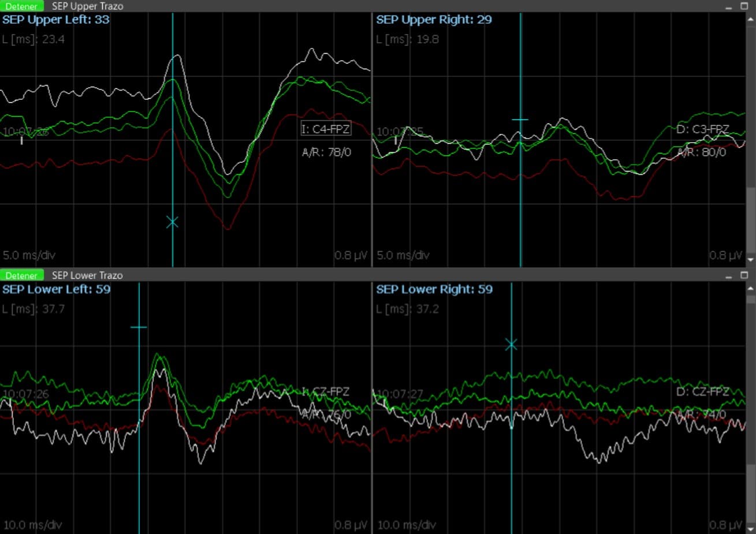Click the Detener button in SEP Upper panel
The width and height of the screenshot is (756, 534).
22,6
